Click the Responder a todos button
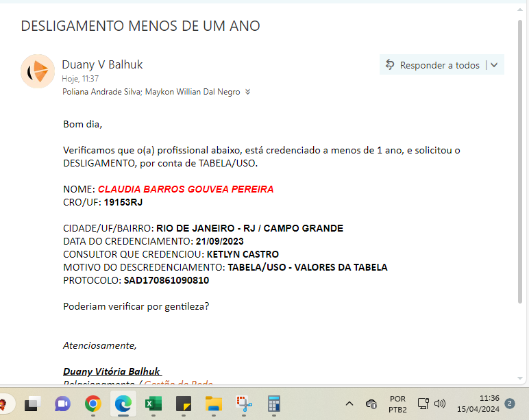This screenshot has width=529, height=420. tap(432, 65)
